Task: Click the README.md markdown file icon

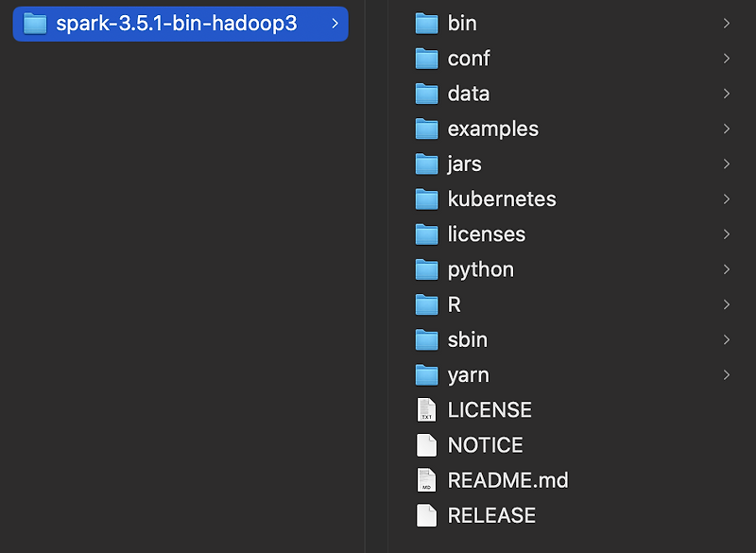Action: pos(427,480)
